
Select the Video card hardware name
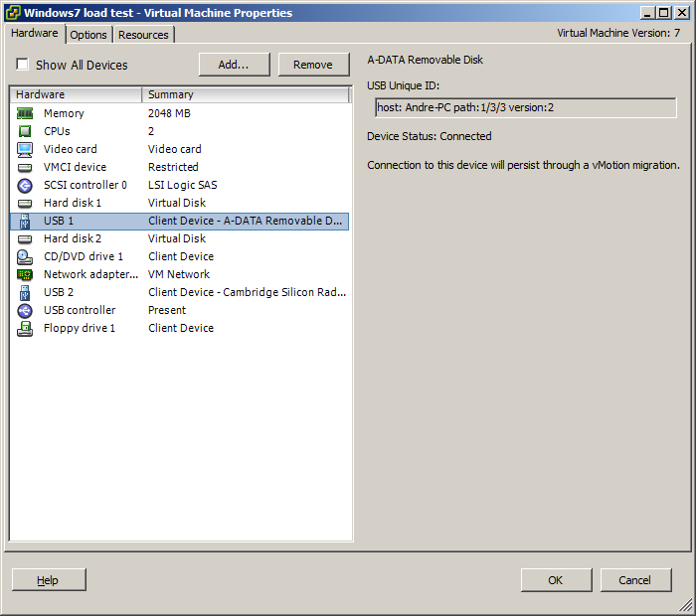[71, 149]
